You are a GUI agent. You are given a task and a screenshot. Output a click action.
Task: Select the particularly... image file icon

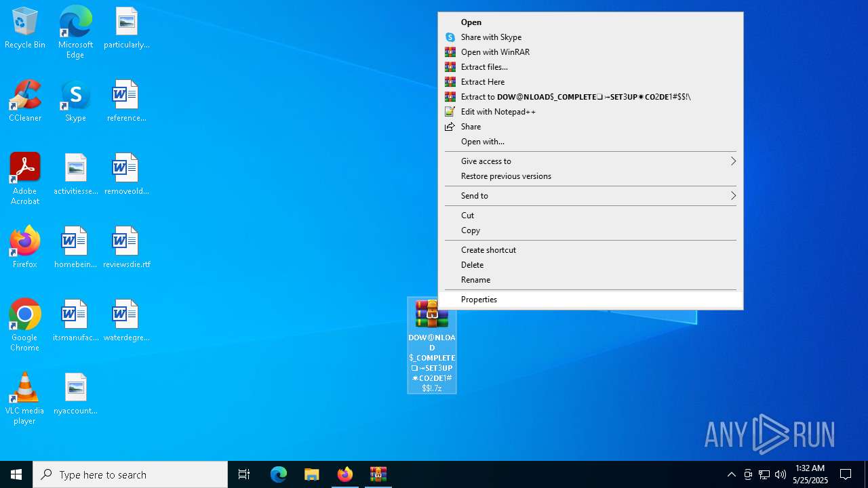click(x=127, y=29)
